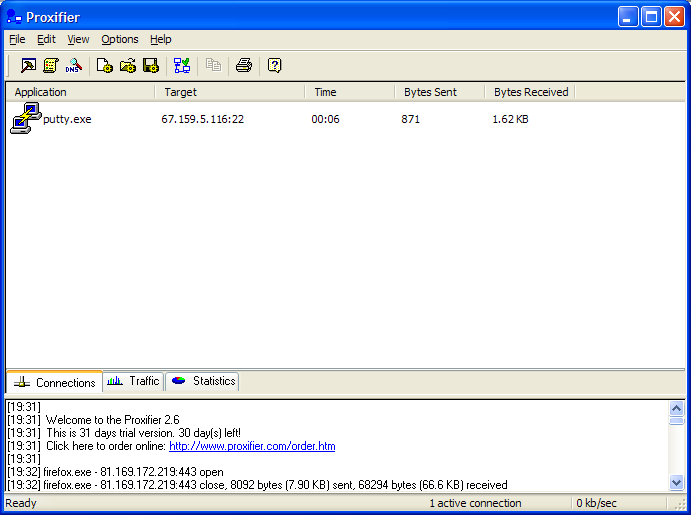Click the log scrollbar up arrow

[676, 408]
